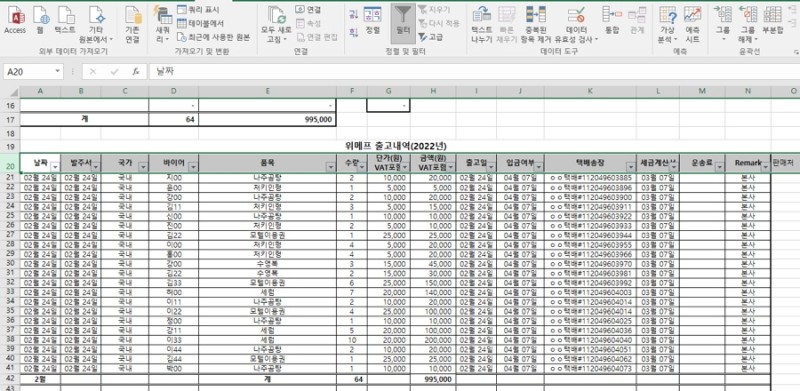800x391 pixels.
Task: Click 지우기 clear filter
Action: (x=434, y=9)
